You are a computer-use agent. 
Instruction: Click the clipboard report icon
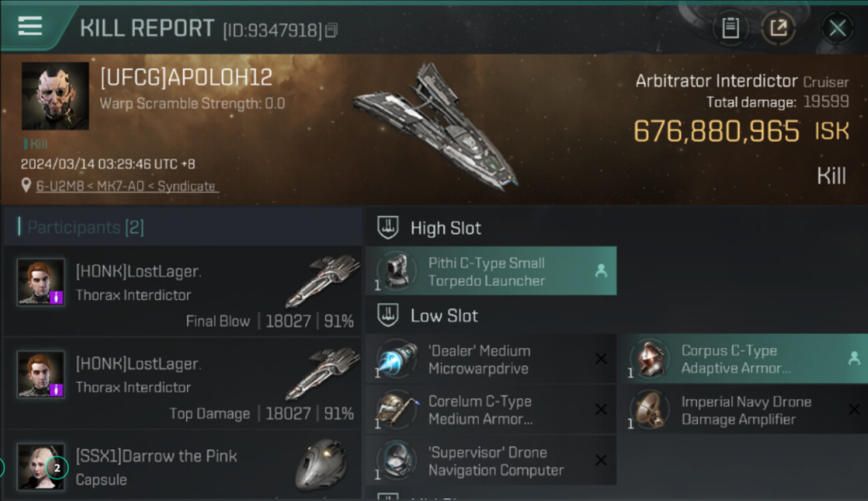(731, 28)
